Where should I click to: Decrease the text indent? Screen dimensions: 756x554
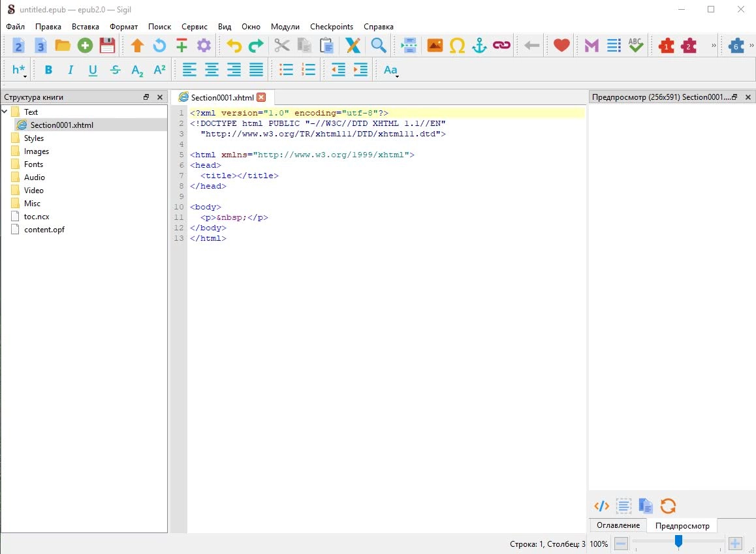tap(338, 70)
